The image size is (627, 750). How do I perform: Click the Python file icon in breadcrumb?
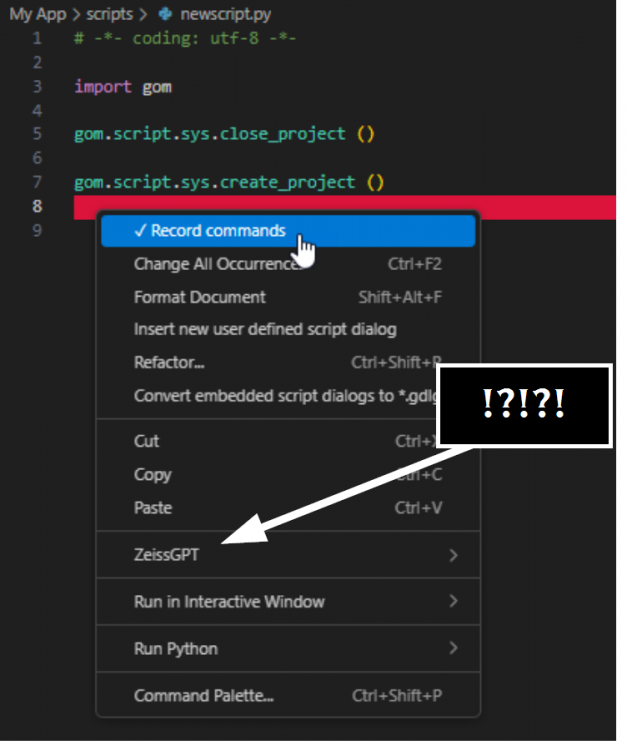tap(166, 15)
